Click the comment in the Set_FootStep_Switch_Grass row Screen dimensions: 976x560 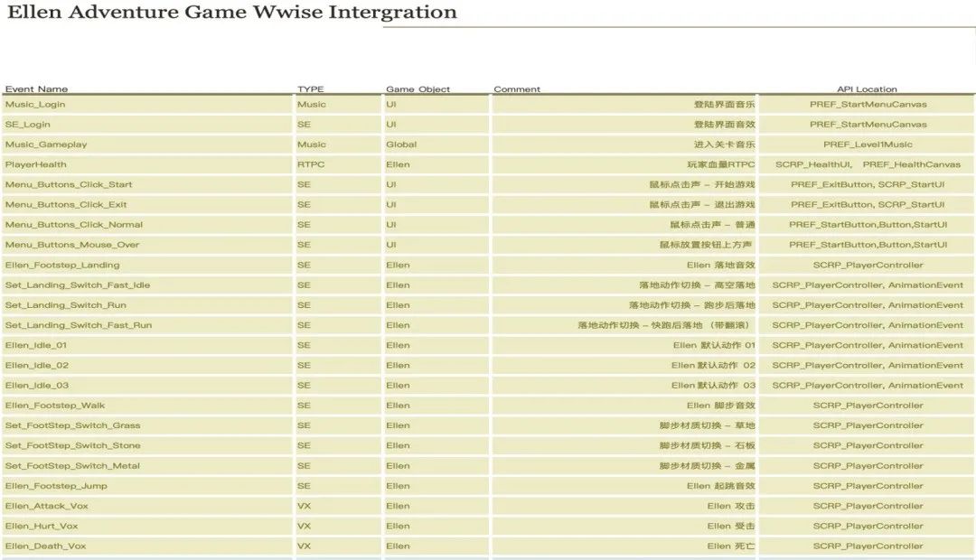tap(707, 425)
